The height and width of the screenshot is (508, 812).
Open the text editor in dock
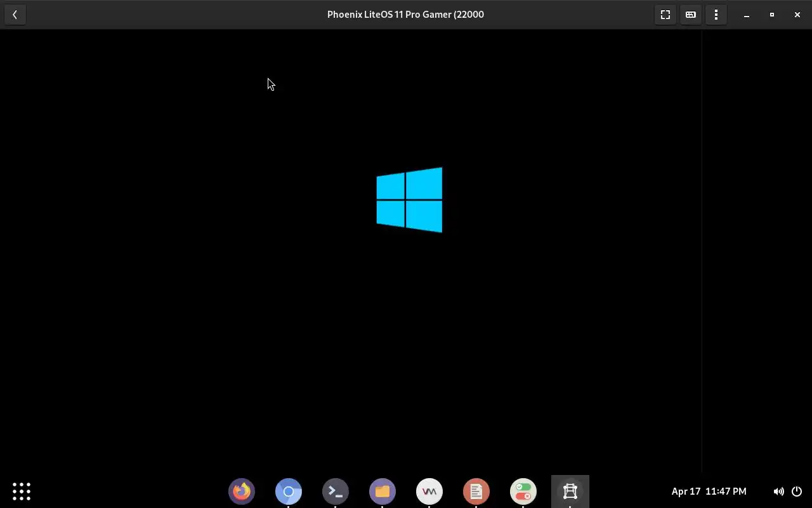point(476,491)
